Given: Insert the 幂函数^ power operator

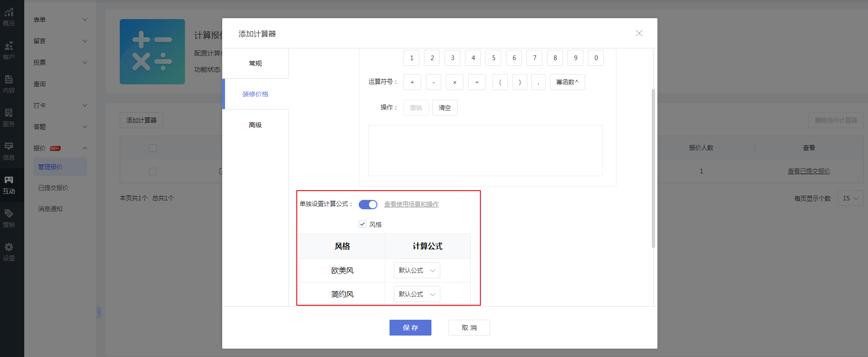Looking at the screenshot, I should coord(567,82).
